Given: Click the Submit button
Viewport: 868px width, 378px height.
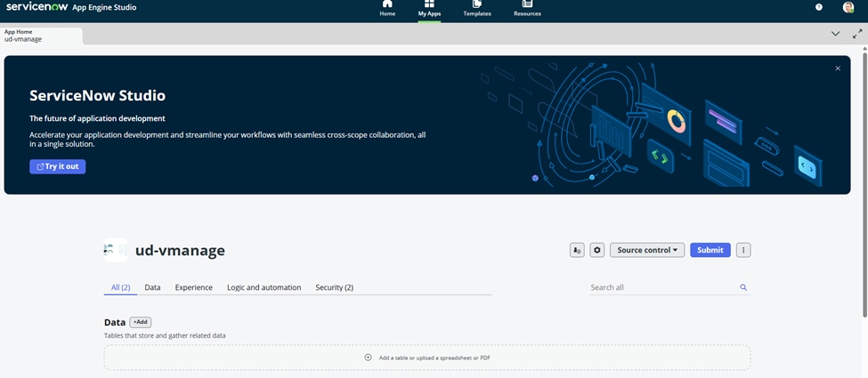Looking at the screenshot, I should [x=710, y=250].
